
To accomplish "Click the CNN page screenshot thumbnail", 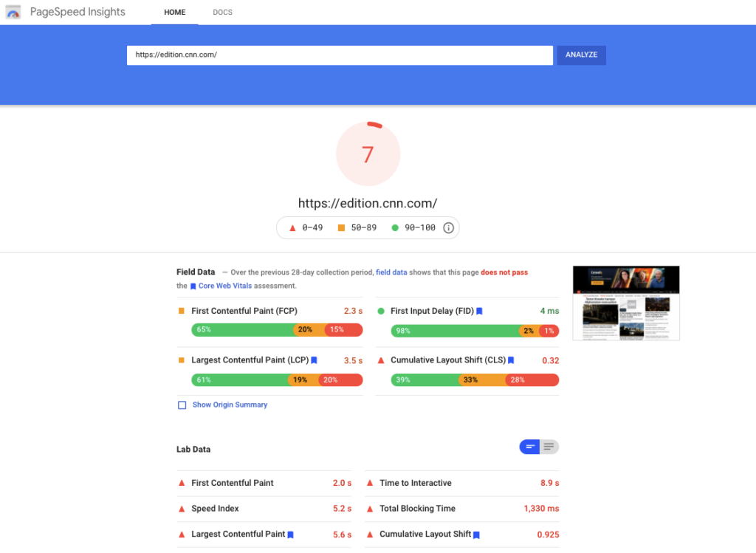I will [626, 303].
